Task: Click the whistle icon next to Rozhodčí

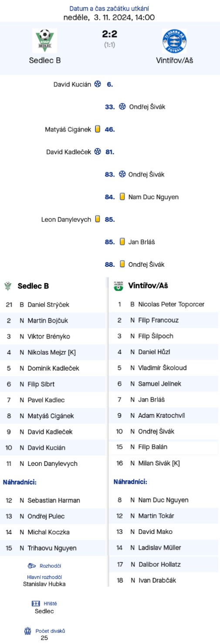Action: 32,566
